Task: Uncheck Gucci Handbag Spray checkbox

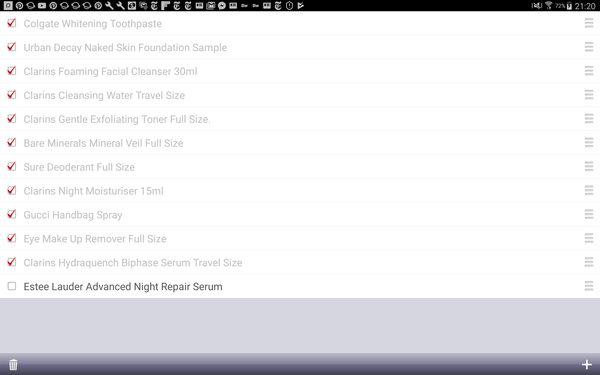Action: (x=12, y=214)
